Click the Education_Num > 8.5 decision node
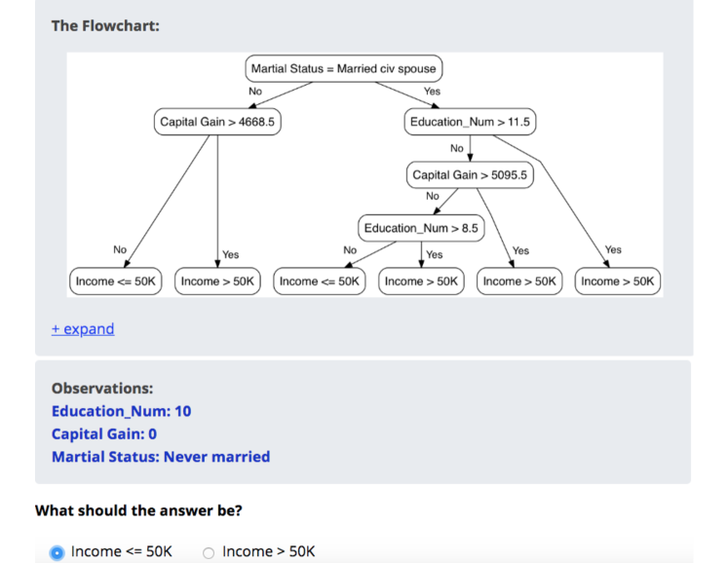This screenshot has width=728, height=563. (x=421, y=228)
